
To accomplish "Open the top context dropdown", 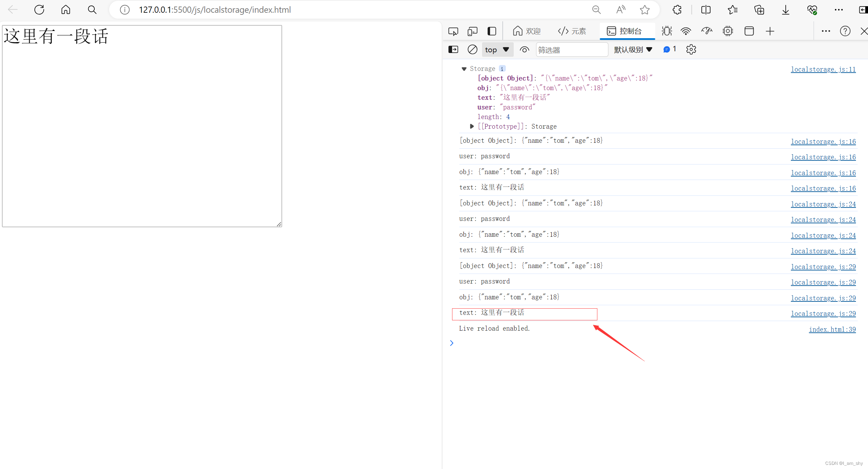I will click(497, 50).
